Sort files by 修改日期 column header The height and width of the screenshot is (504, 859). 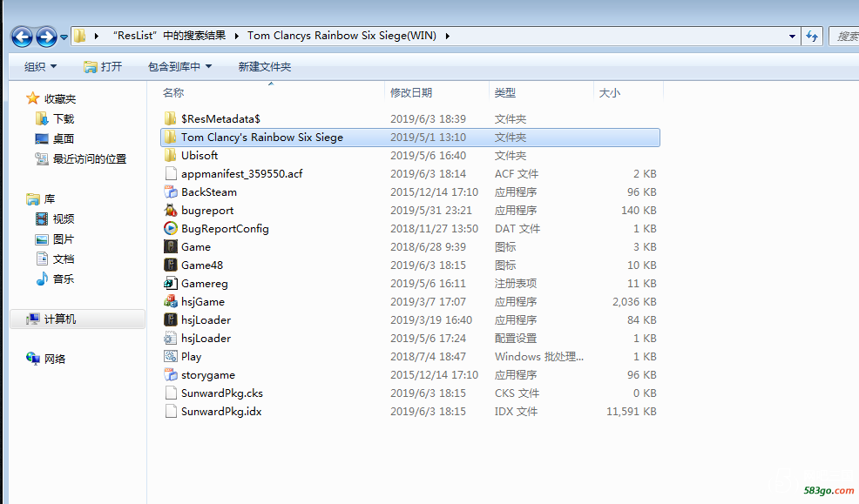(411, 92)
